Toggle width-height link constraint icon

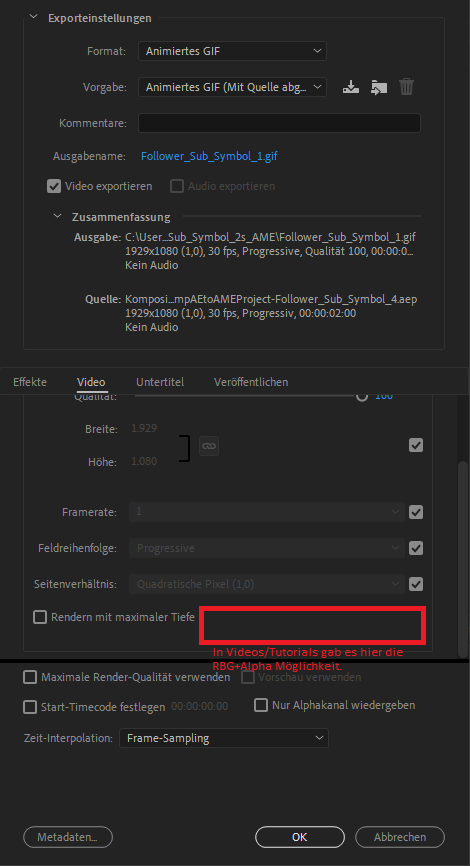click(x=209, y=446)
